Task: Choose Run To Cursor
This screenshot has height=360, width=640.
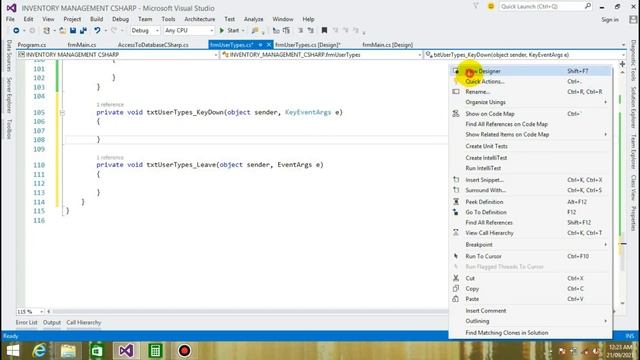Action: point(530,256)
